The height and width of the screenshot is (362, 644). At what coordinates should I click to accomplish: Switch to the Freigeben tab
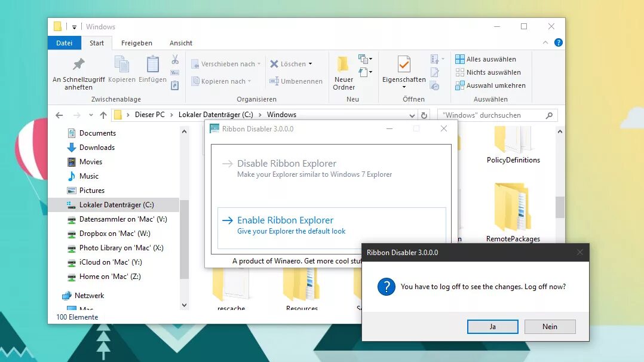click(137, 43)
